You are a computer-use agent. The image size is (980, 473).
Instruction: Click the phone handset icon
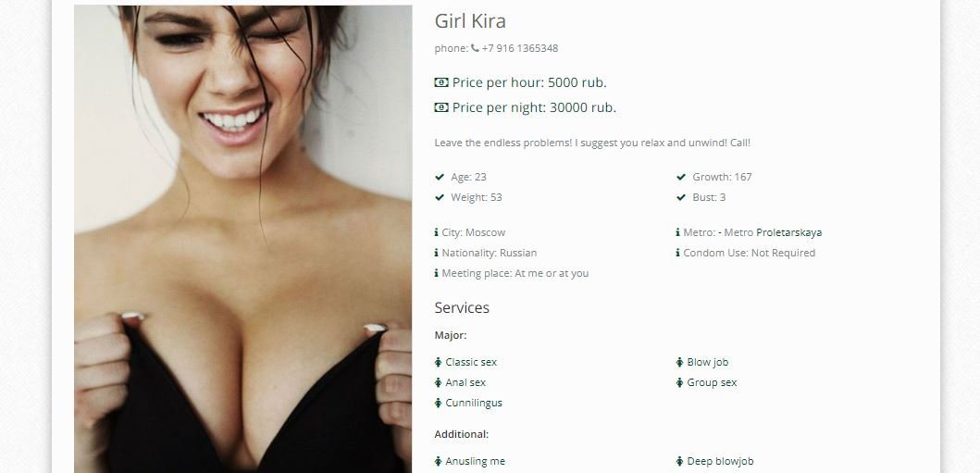point(475,48)
